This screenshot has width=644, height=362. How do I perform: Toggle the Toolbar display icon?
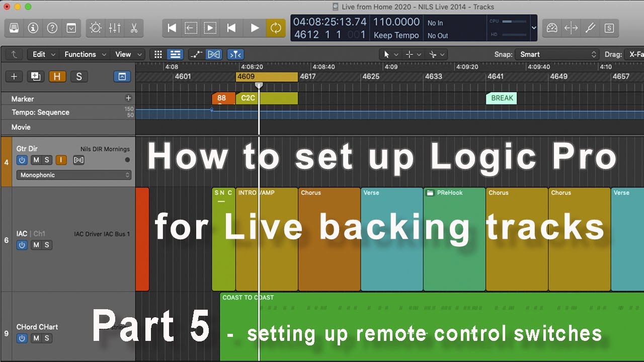click(x=71, y=28)
